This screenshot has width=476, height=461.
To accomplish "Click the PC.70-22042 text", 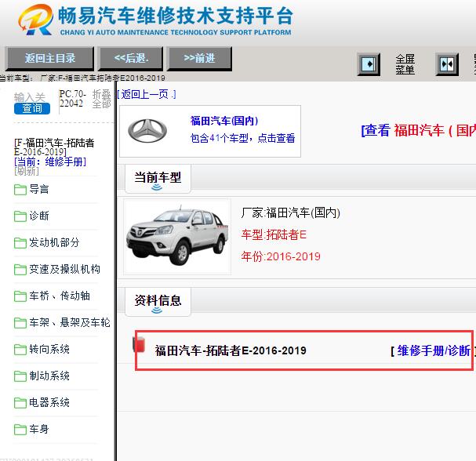I will coord(73,98).
